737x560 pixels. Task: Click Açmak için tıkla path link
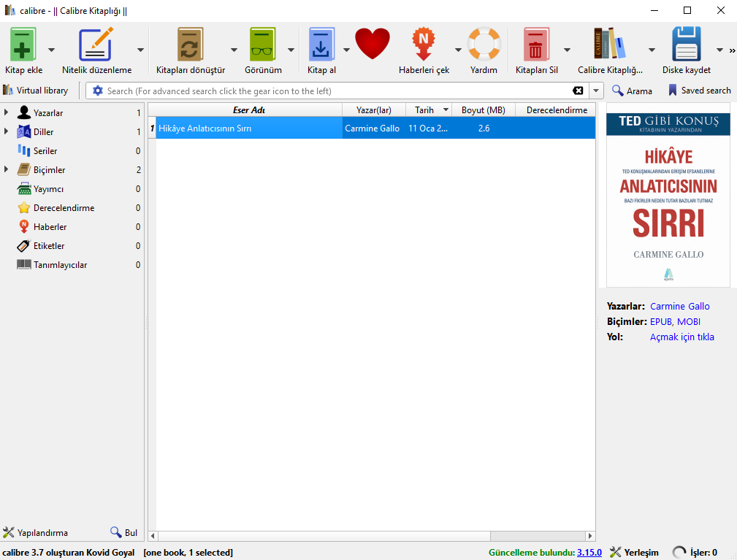682,337
